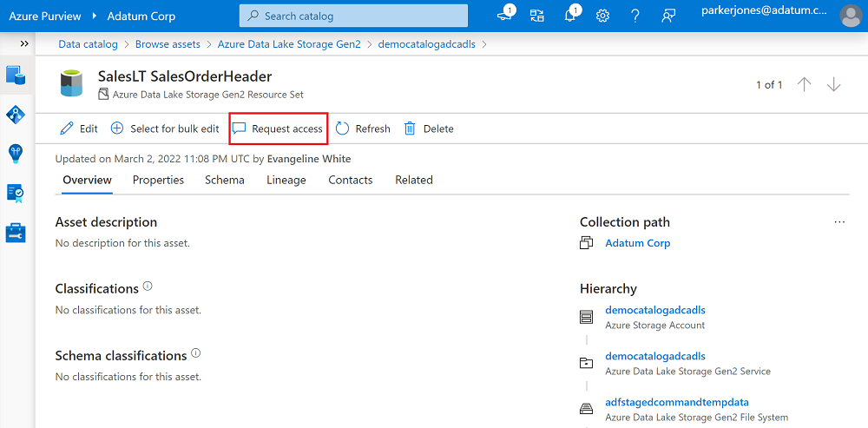Switch to the Overview tab
868x428 pixels.
coord(87,180)
